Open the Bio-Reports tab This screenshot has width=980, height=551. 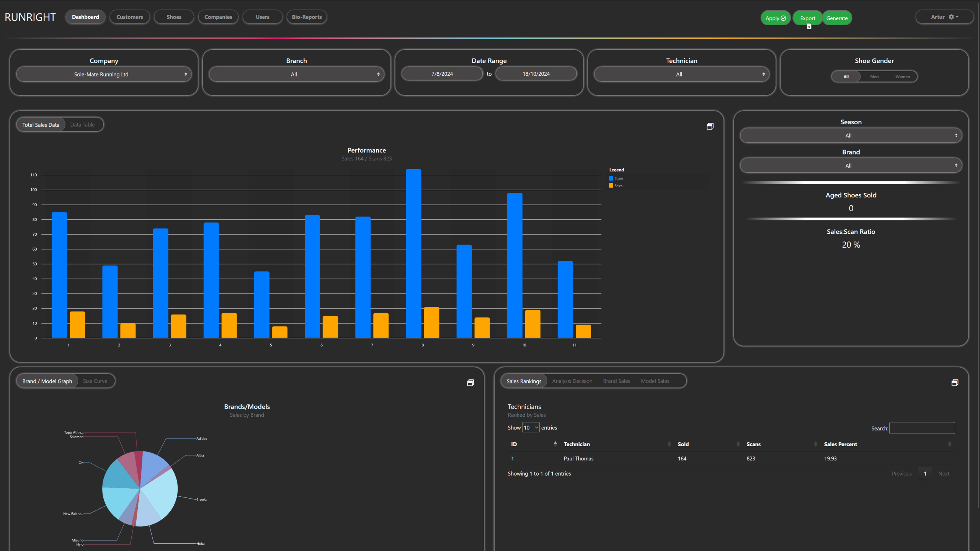(307, 17)
